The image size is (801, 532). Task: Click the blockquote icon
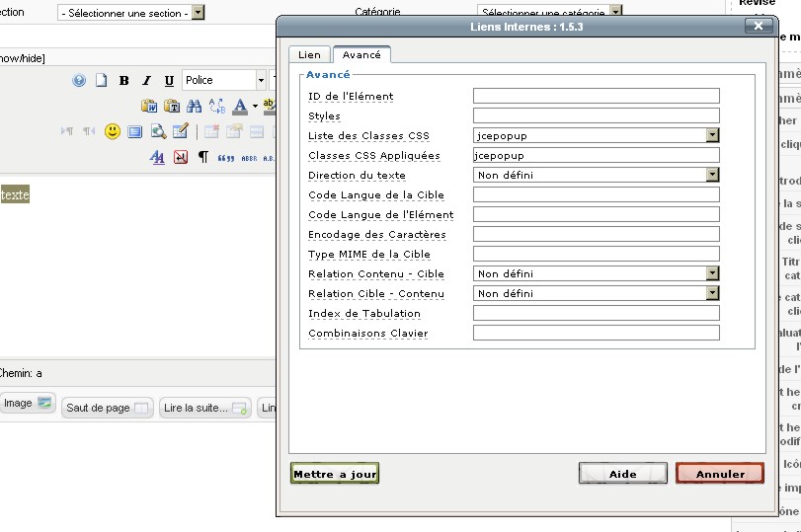pos(225,157)
